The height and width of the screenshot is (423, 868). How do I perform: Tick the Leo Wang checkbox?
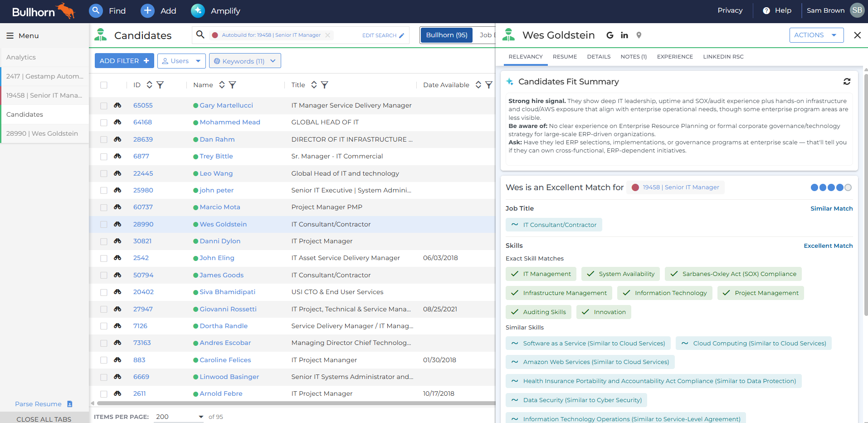104,173
